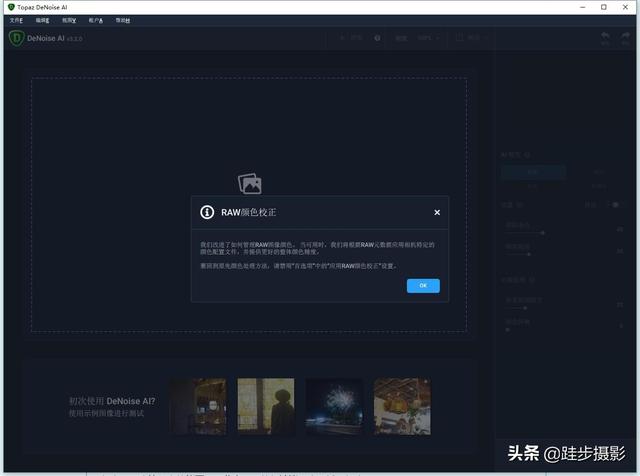Adjust the first noise removal slider
Viewport: 640px width, 476px height.
click(x=543, y=232)
